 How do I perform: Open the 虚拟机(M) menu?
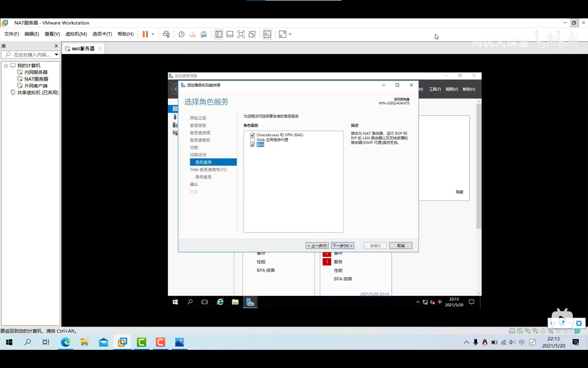coord(76,34)
